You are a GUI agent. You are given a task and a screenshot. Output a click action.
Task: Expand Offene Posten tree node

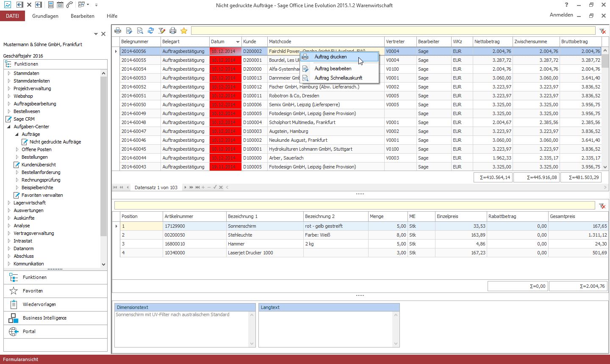17,149
